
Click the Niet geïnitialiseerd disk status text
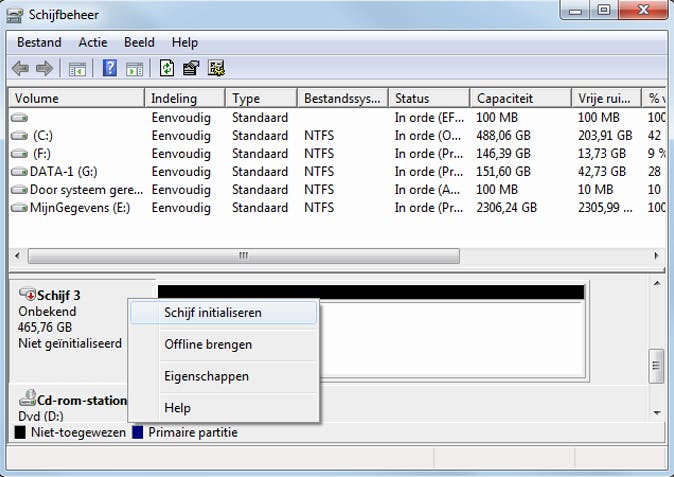coord(70,343)
